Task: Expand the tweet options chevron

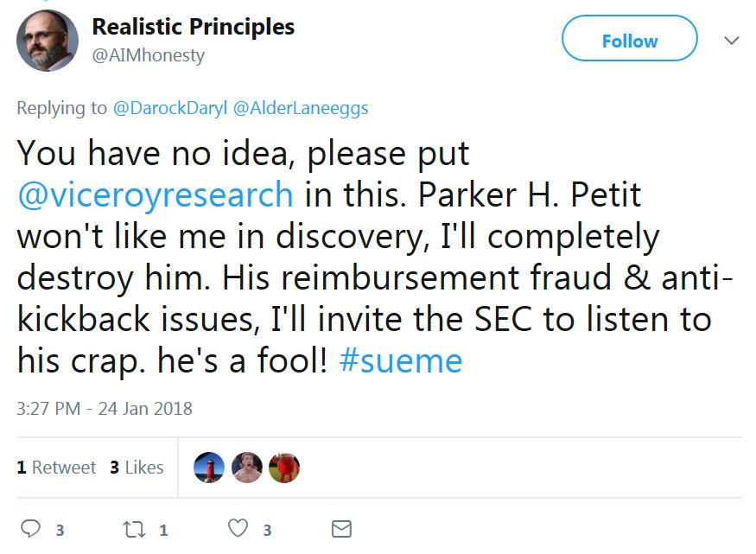Action: point(731,41)
